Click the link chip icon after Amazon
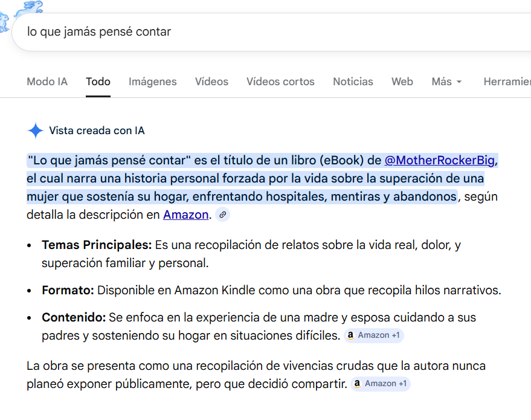Image resolution: width=531 pixels, height=420 pixels. coord(222,215)
